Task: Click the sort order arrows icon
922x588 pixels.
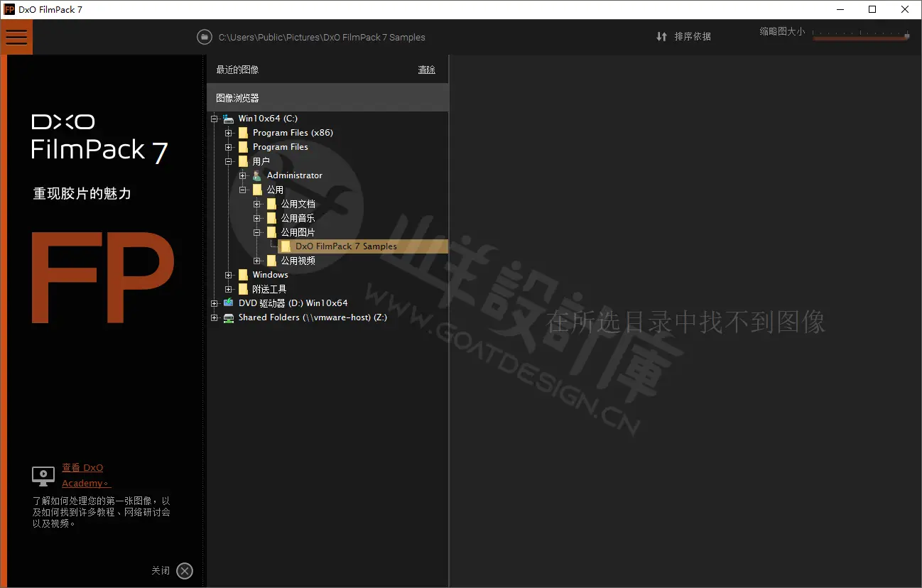Action: coord(661,36)
